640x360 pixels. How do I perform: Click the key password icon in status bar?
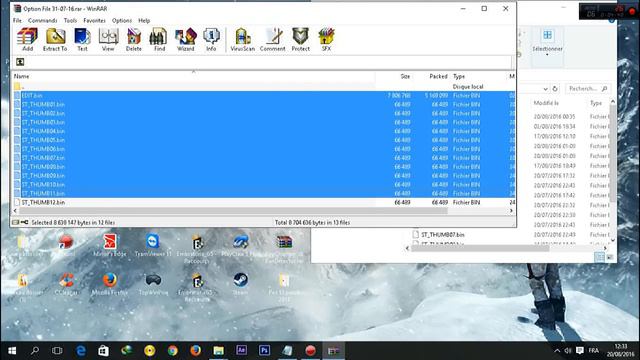click(x=24, y=222)
